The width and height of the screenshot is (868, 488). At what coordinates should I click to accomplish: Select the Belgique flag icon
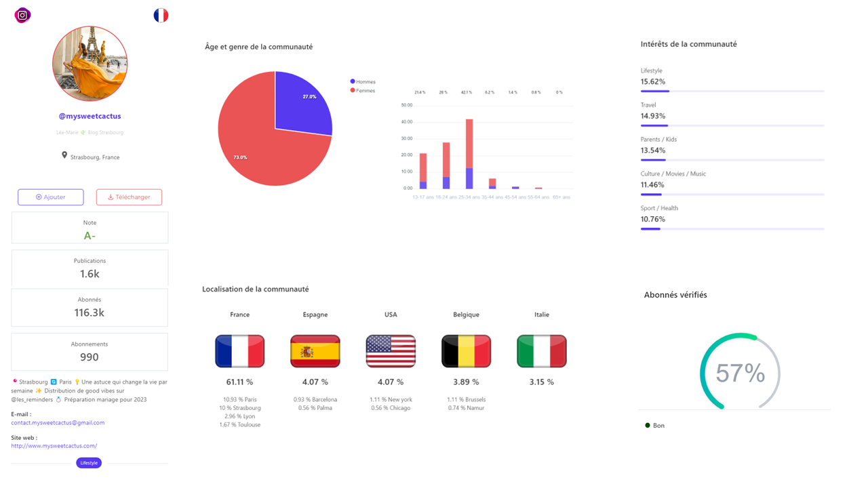[x=466, y=350]
